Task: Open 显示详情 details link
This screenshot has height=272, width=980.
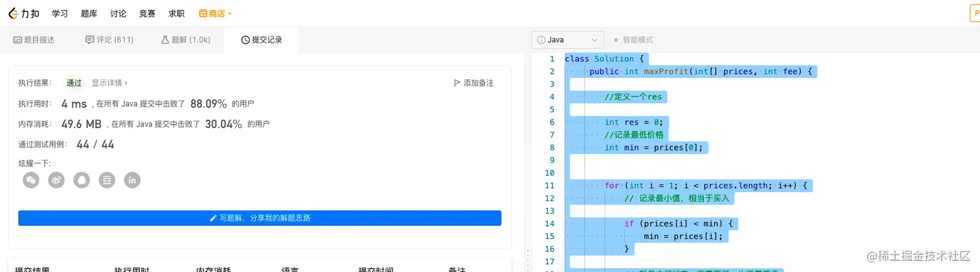Action: (x=110, y=83)
